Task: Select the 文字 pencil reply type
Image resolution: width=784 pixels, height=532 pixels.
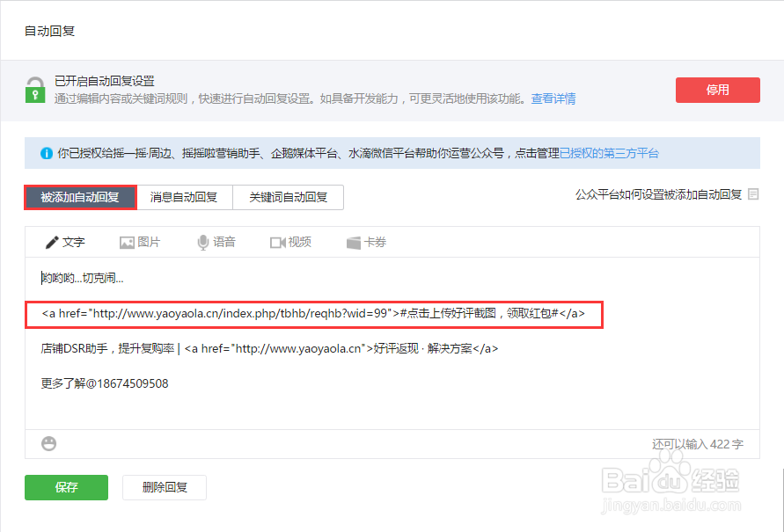Action: pyautogui.click(x=65, y=243)
